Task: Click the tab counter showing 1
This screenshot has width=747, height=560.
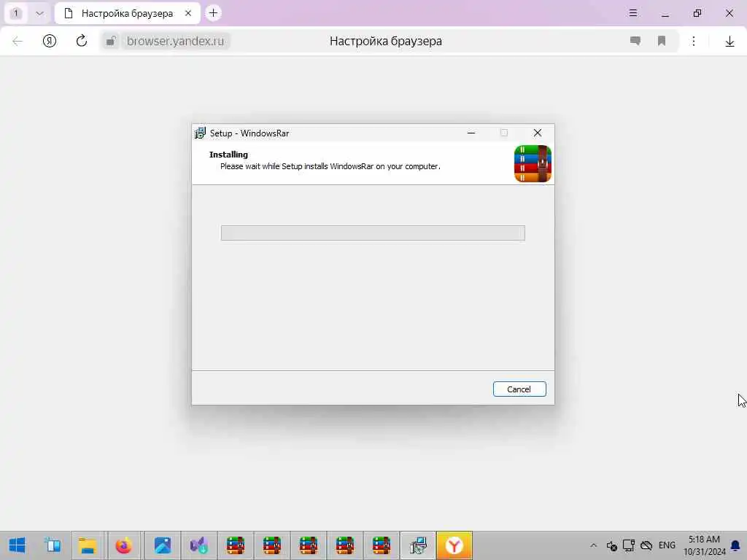Action: [x=16, y=13]
